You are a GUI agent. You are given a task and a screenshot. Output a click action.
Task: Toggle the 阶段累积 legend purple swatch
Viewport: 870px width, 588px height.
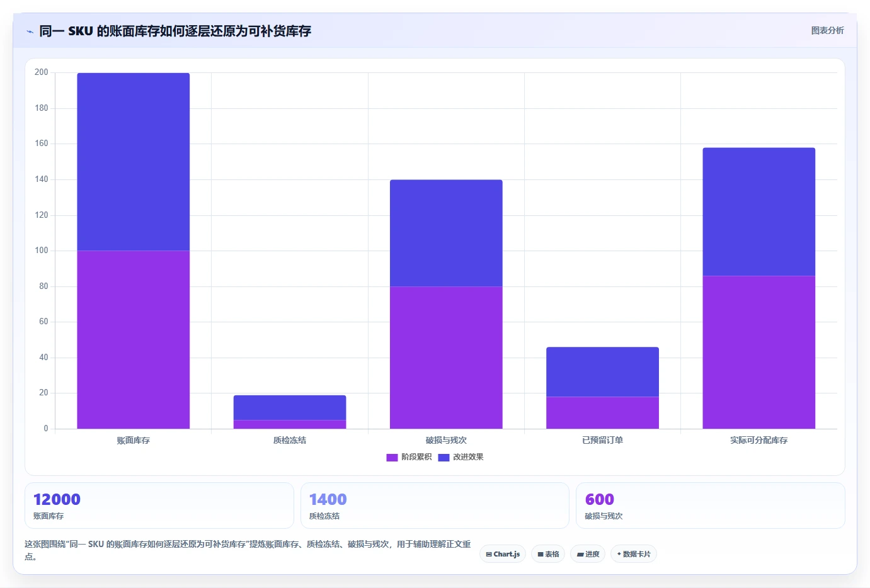click(392, 457)
